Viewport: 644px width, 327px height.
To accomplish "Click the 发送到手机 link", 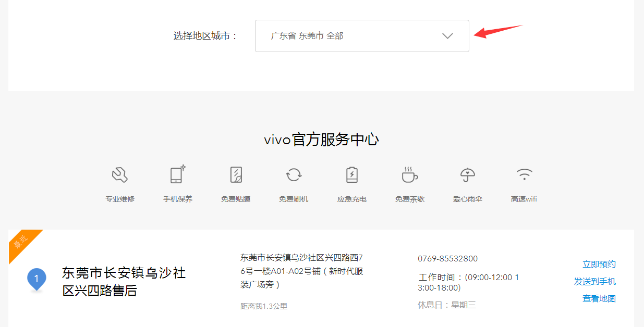I will 595,281.
